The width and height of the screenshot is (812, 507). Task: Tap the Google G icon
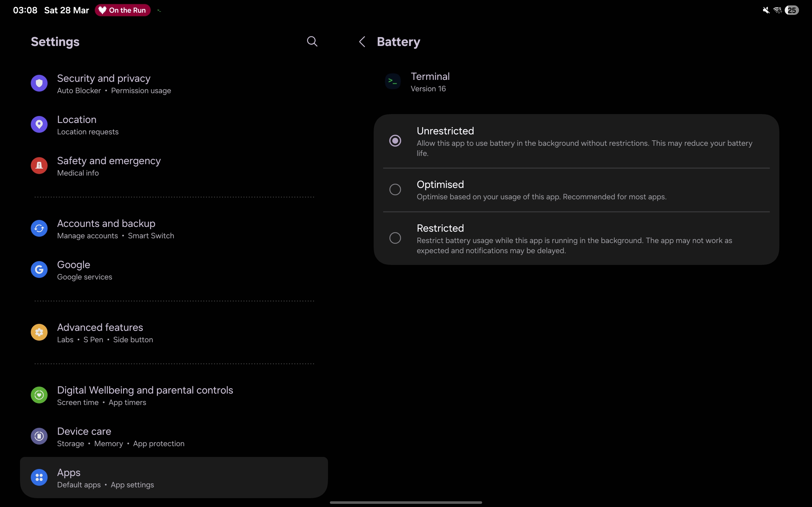39,269
